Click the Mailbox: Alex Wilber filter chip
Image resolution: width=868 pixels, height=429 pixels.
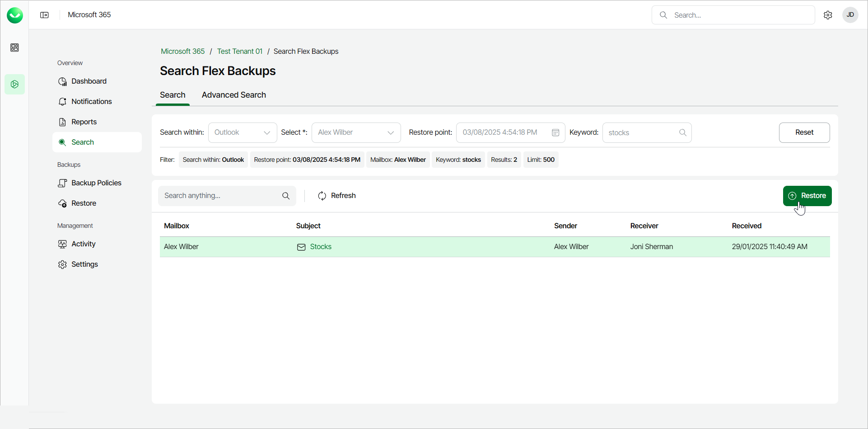point(398,160)
